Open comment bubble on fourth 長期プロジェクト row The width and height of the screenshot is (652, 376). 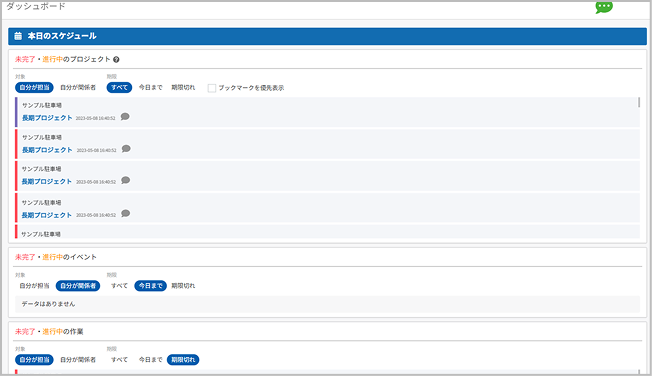pos(126,213)
